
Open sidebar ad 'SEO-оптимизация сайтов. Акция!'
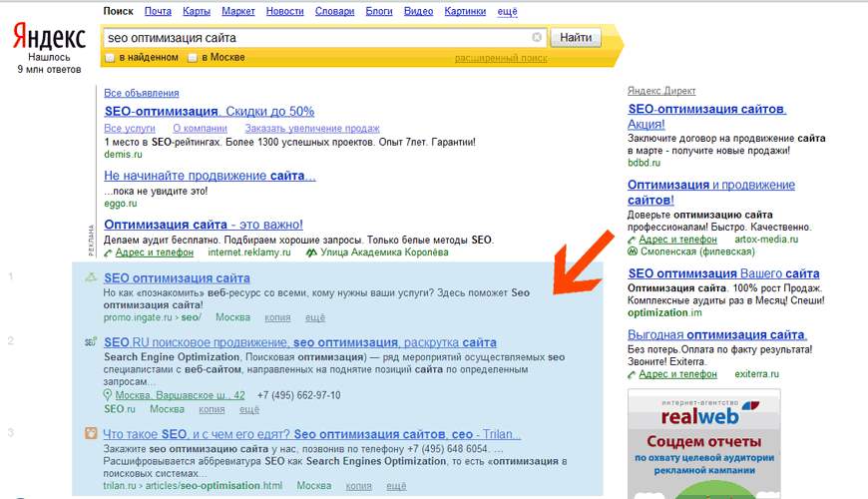point(707,117)
